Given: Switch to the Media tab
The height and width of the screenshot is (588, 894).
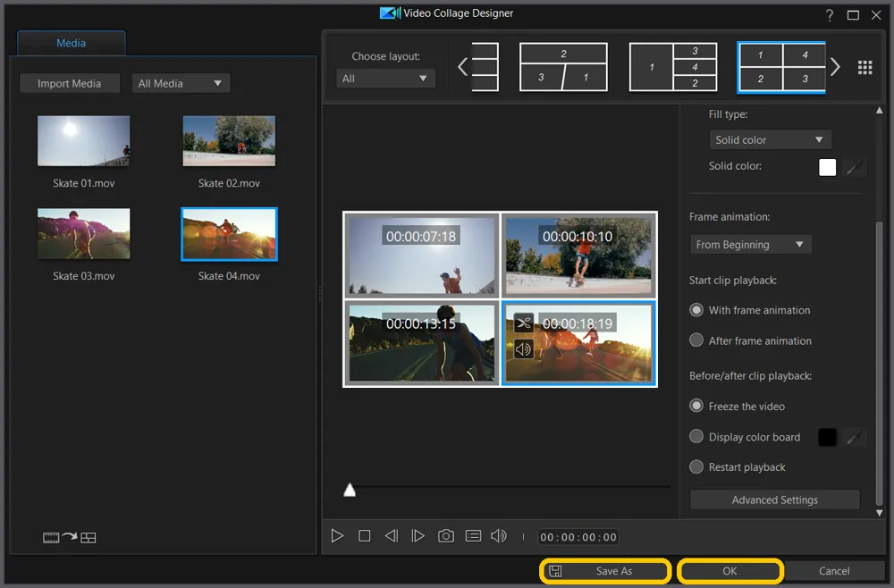Looking at the screenshot, I should click(72, 43).
